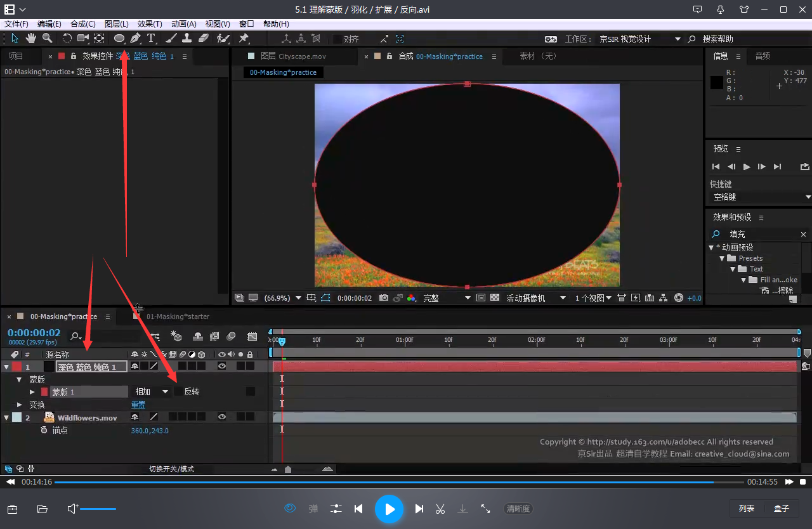Click the effects search field containing 填充
The height and width of the screenshot is (529, 812).
pyautogui.click(x=761, y=234)
